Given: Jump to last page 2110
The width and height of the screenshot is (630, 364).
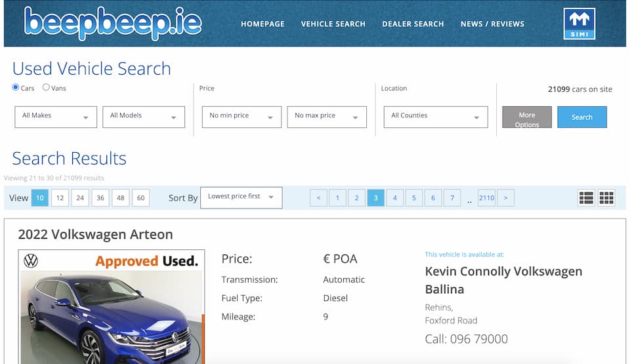Looking at the screenshot, I should (486, 197).
